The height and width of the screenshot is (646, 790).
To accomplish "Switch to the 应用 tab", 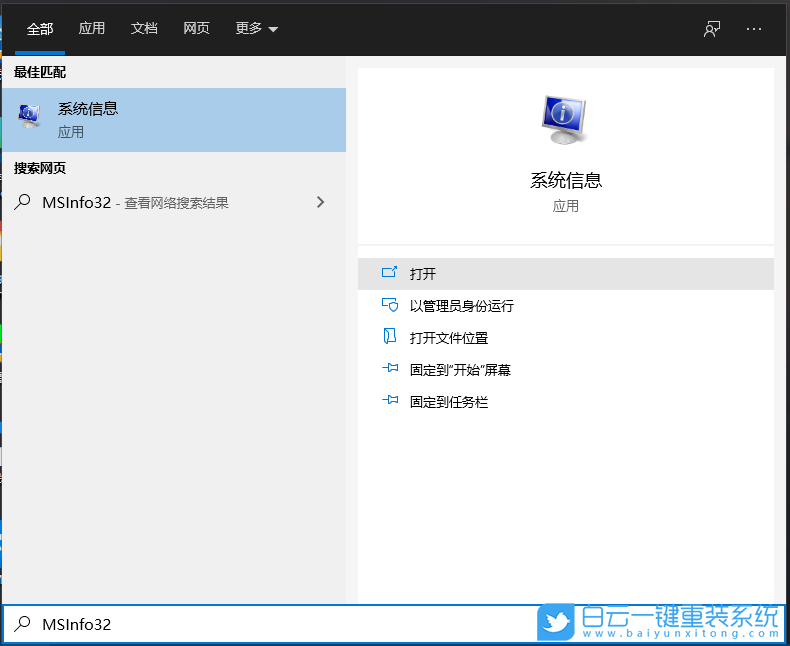I will coord(92,28).
